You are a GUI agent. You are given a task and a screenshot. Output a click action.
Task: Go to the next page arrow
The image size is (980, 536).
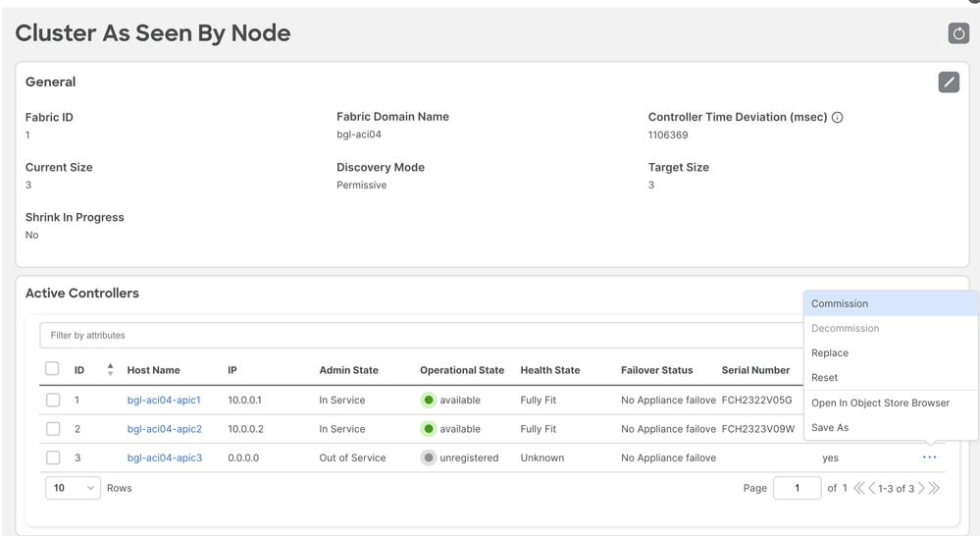tap(921, 488)
